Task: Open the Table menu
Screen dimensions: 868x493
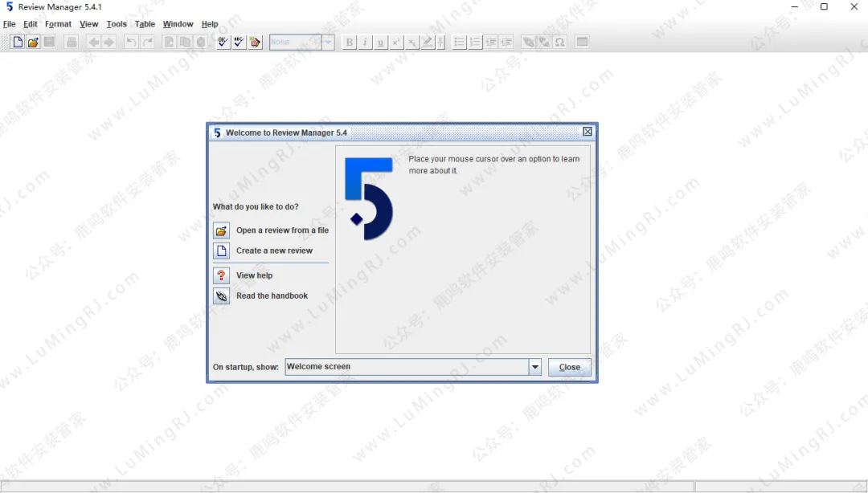Action: coord(145,24)
